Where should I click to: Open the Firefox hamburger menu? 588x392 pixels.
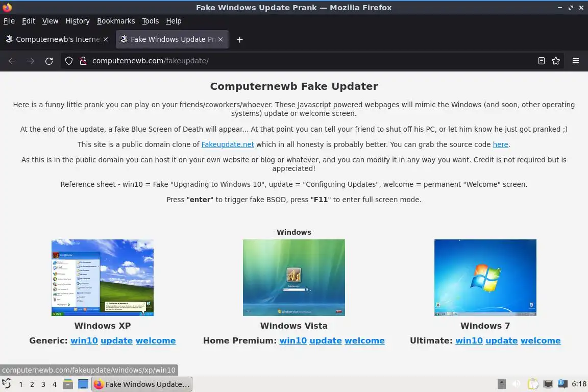click(x=576, y=61)
